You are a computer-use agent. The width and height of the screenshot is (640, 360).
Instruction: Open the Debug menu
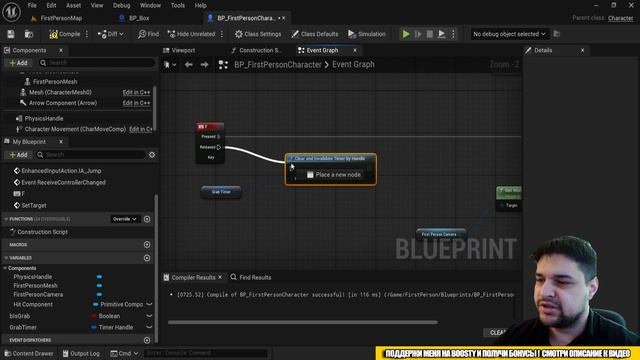point(121,5)
